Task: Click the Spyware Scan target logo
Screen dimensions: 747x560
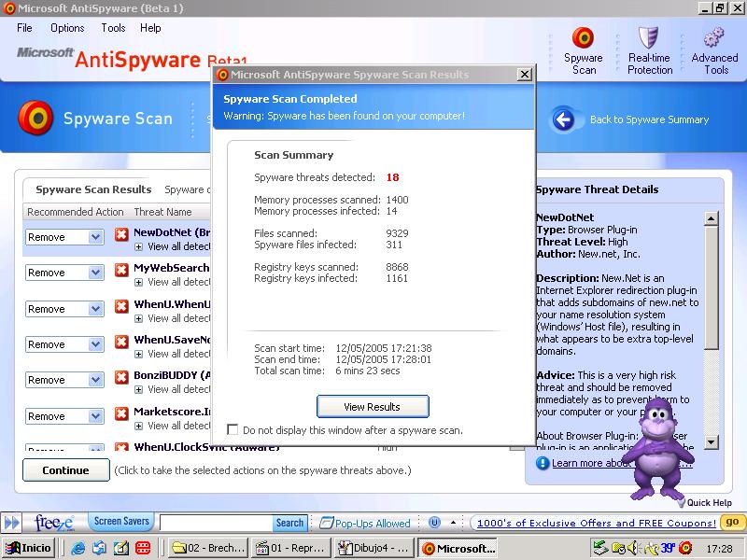Action: click(35, 118)
